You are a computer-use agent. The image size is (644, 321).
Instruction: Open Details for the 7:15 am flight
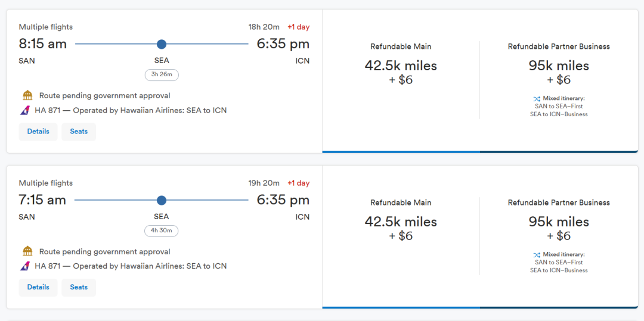(x=38, y=288)
